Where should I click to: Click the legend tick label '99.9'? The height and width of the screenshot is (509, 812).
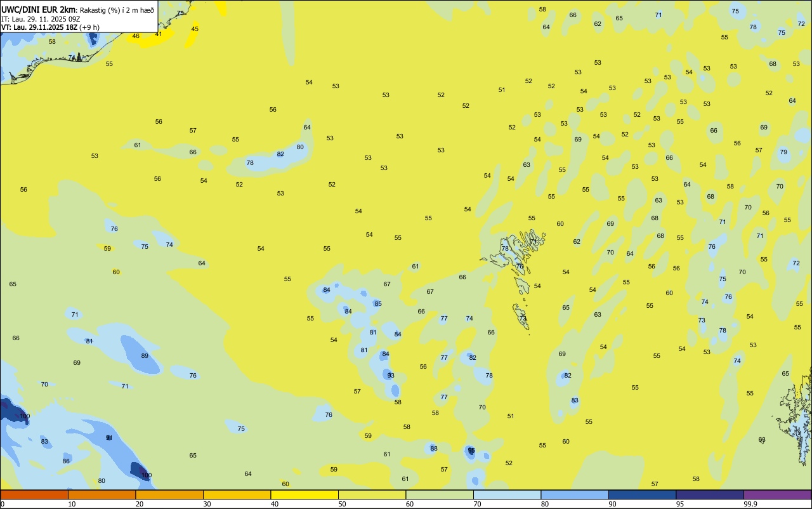pyautogui.click(x=750, y=504)
